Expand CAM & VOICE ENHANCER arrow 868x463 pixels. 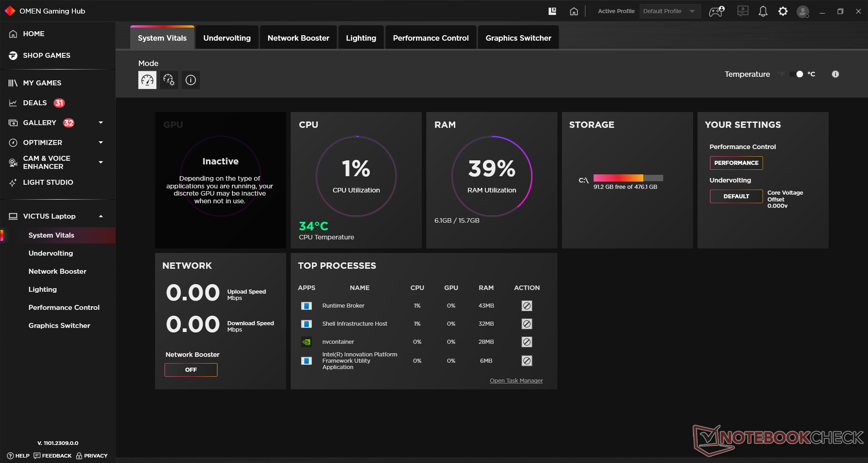[x=101, y=162]
